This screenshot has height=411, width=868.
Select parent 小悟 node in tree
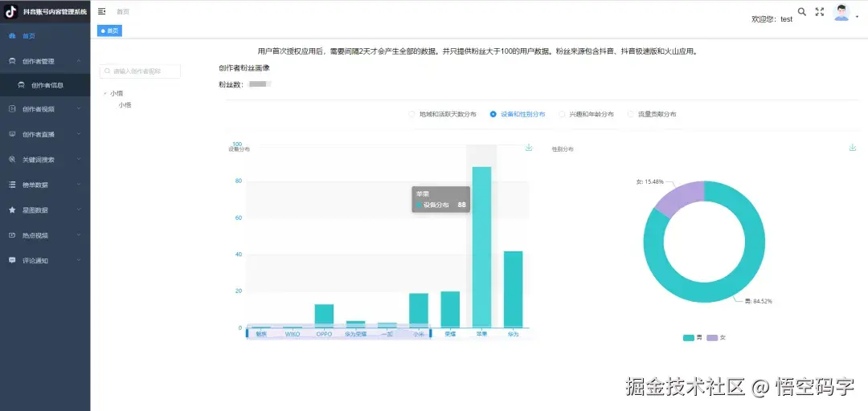point(117,93)
